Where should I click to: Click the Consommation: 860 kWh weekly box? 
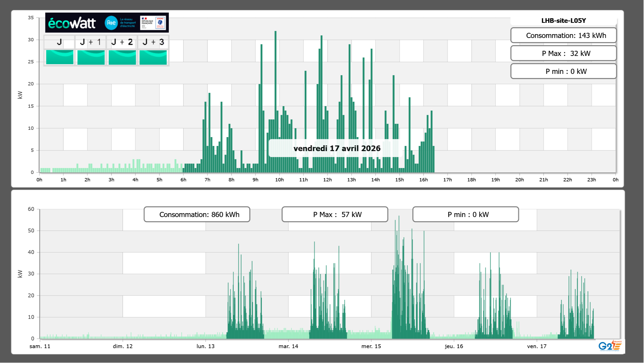pos(197,214)
